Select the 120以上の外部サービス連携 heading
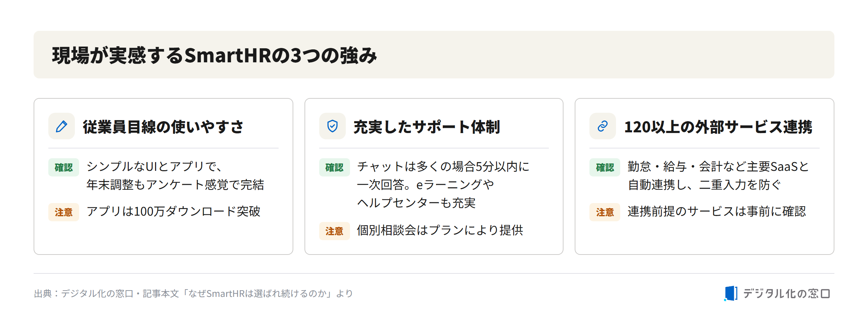The image size is (868, 334). coord(718,127)
